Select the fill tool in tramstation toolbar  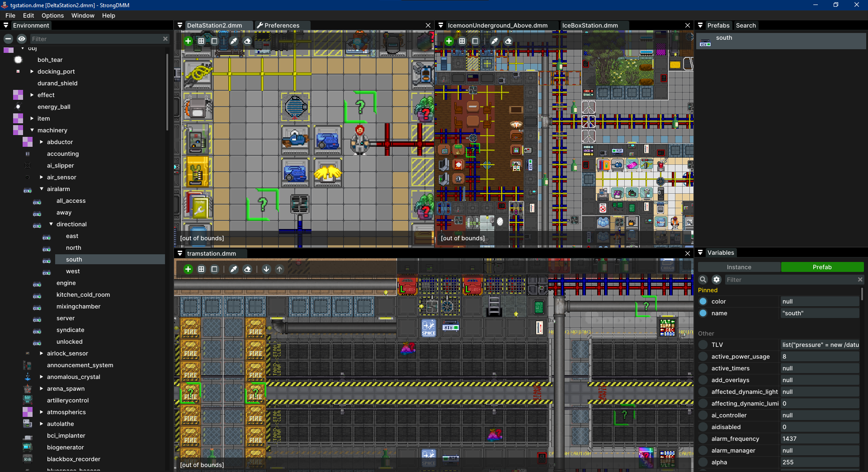pyautogui.click(x=201, y=269)
